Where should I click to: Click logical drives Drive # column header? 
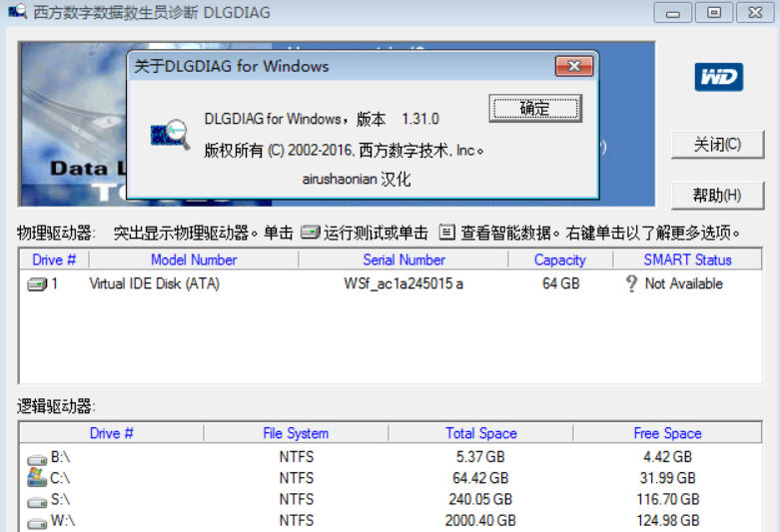pyautogui.click(x=112, y=433)
